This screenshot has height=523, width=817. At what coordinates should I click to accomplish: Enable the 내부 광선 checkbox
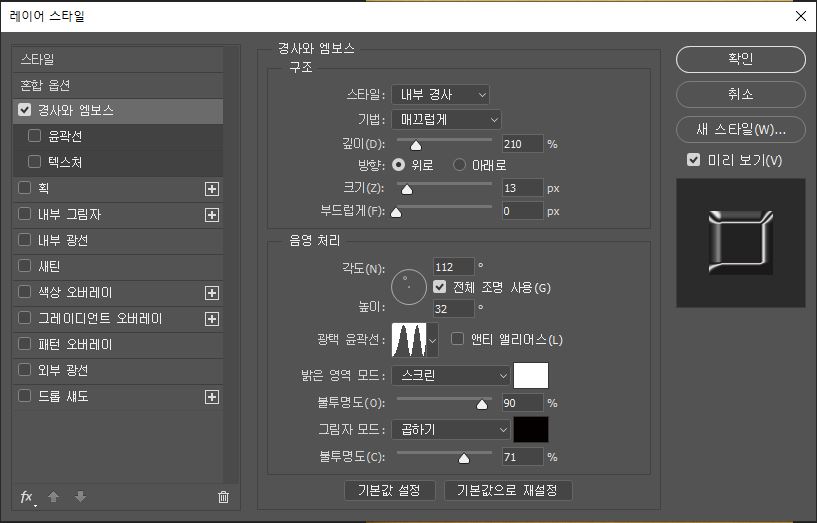(x=24, y=240)
